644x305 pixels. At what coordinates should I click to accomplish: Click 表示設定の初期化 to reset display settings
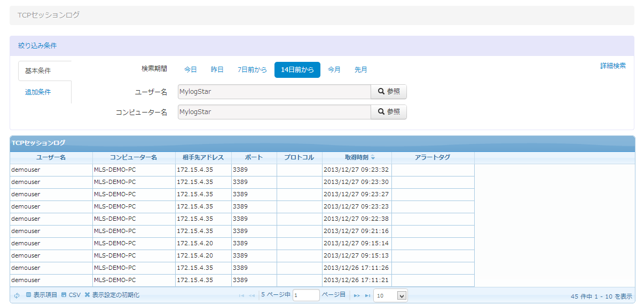click(x=112, y=295)
